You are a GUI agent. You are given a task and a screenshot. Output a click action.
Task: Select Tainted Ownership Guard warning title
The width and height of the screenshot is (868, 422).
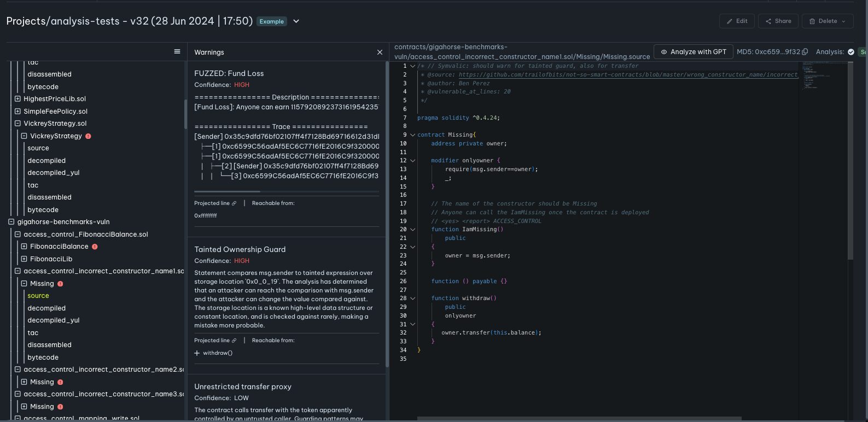240,249
